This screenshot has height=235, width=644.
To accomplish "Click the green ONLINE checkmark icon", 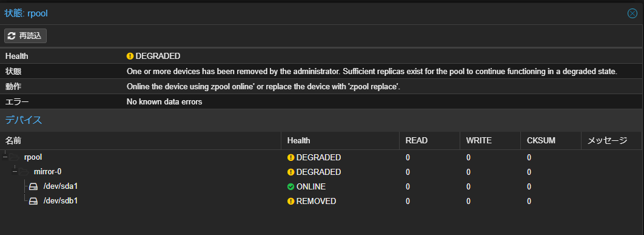I will pyautogui.click(x=291, y=187).
